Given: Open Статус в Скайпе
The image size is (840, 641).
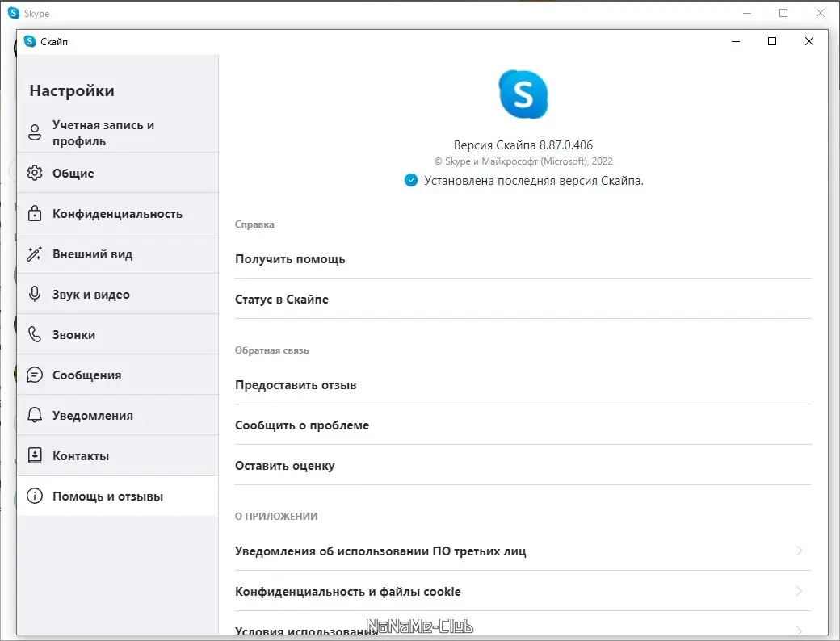Looking at the screenshot, I should coord(523,300).
